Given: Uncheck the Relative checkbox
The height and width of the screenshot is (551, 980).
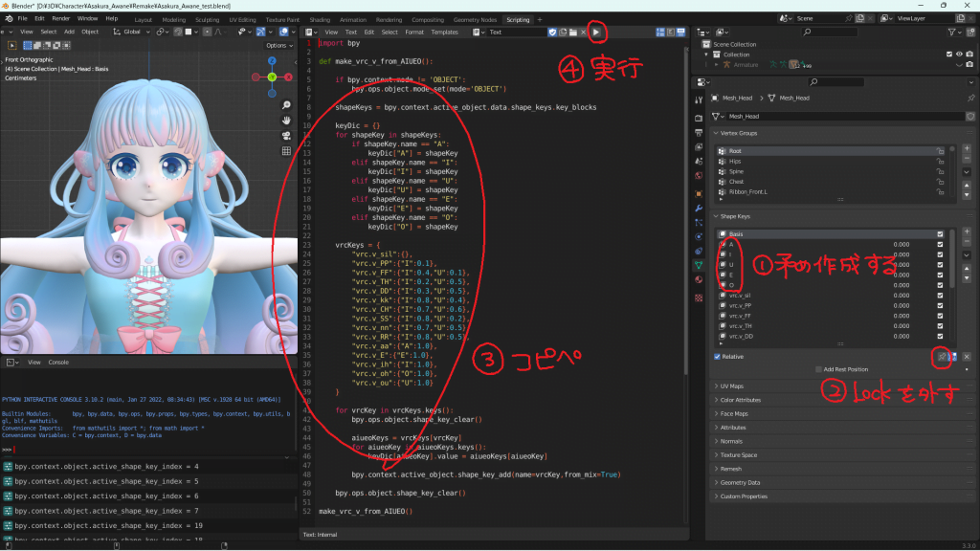Looking at the screenshot, I should click(x=718, y=357).
